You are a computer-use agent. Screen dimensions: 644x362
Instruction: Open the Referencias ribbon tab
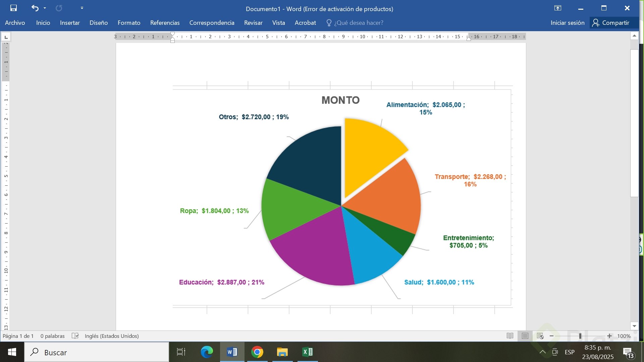point(165,23)
